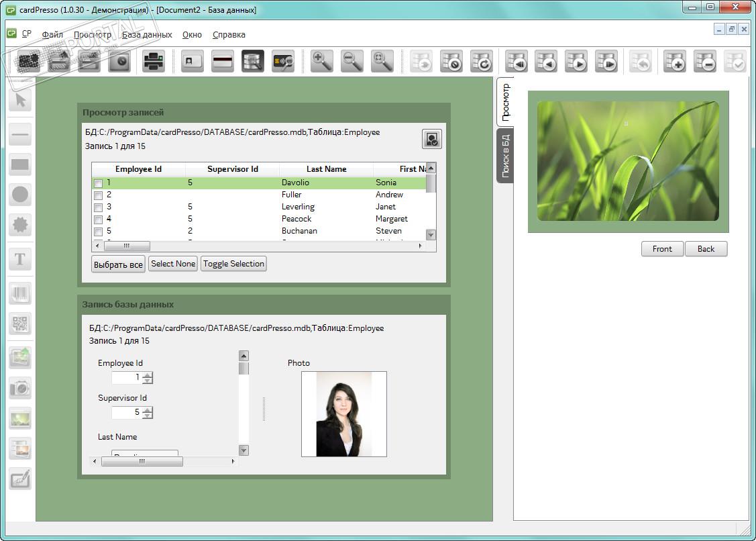Click record form scroll-down arrow
The height and width of the screenshot is (541, 756).
pos(244,450)
